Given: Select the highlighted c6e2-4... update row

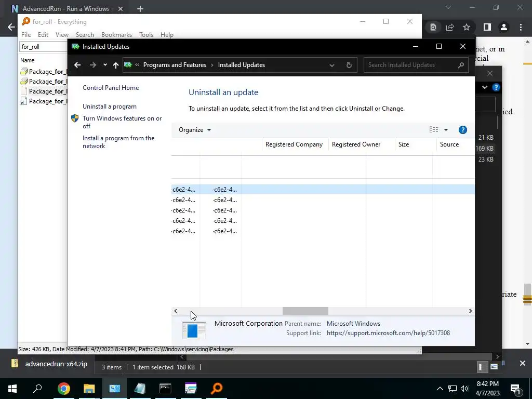Looking at the screenshot, I should coord(323,189).
